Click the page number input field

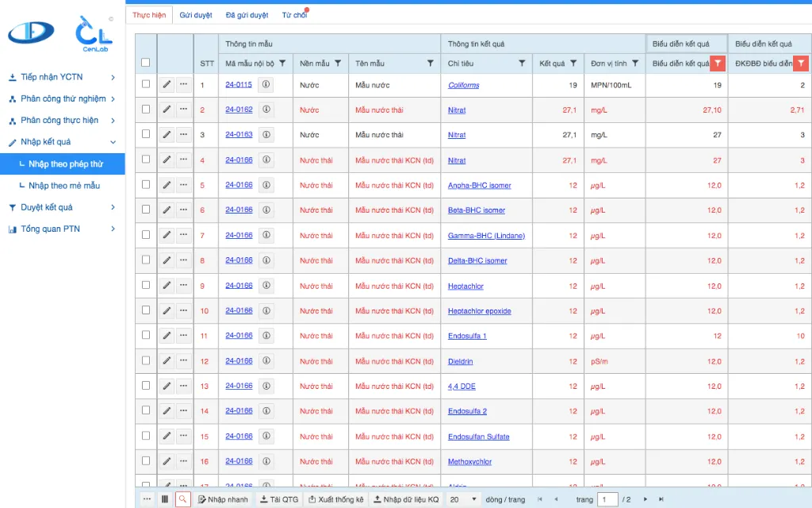607,499
